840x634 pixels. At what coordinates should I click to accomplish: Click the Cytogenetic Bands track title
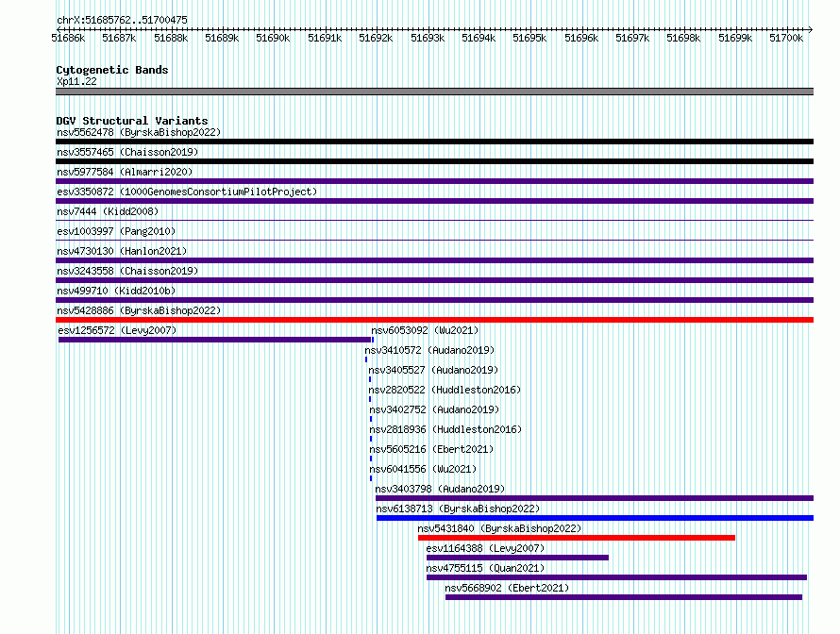point(112,70)
